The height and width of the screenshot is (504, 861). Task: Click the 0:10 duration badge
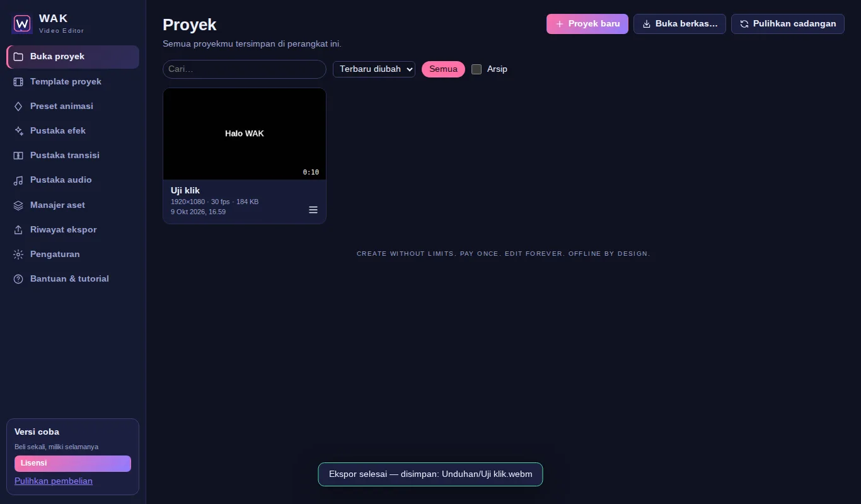(311, 172)
